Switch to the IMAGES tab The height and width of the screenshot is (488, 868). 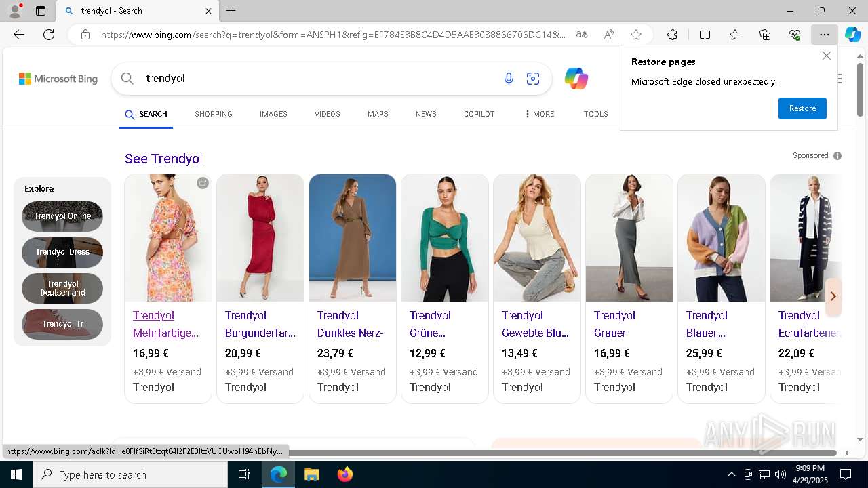coord(273,114)
